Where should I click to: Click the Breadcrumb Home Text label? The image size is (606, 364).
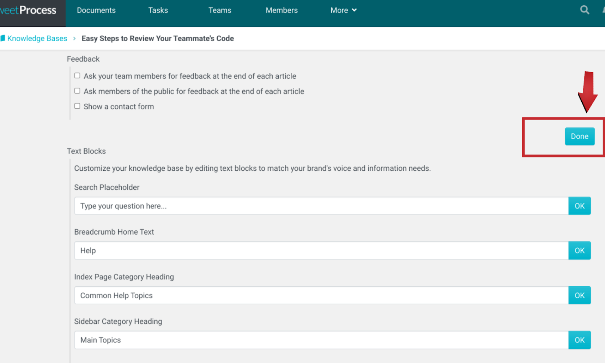coord(114,232)
